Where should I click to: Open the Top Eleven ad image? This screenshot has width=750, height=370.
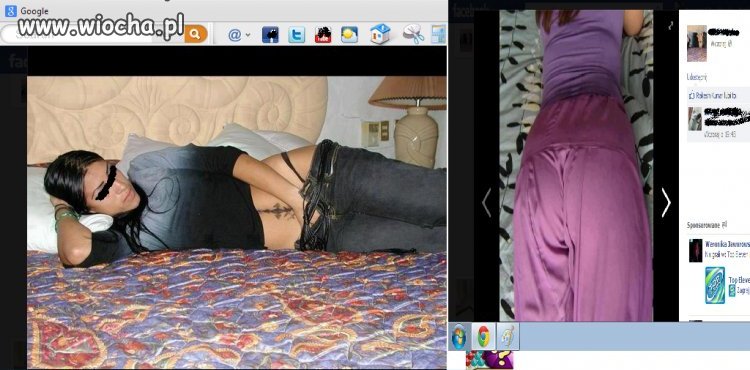click(x=715, y=285)
